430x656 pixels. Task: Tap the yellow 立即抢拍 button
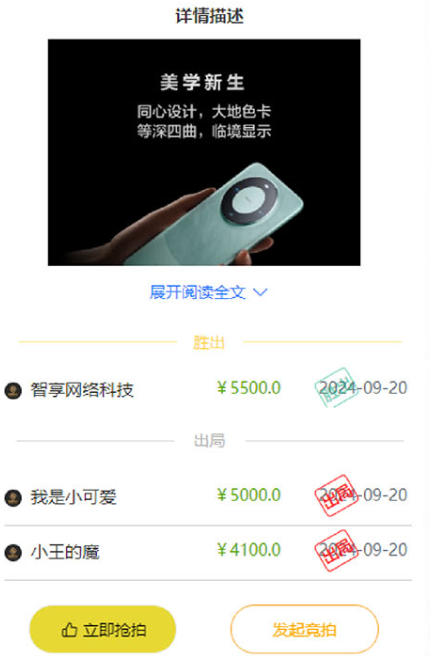(x=103, y=629)
